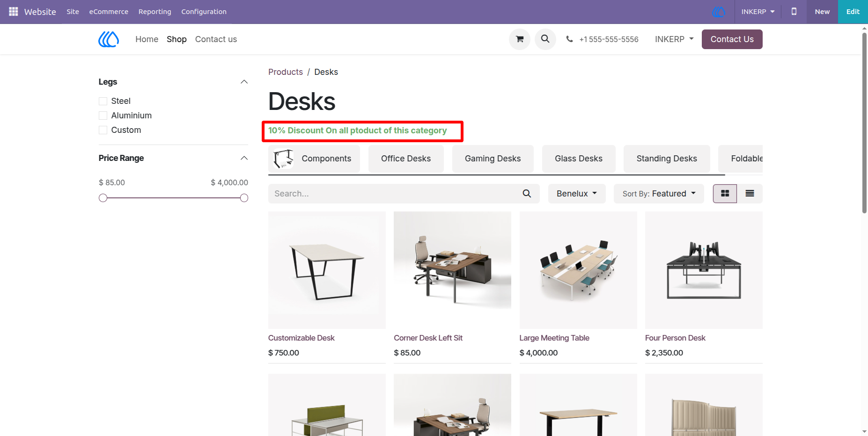Open the apps grid menu icon

14,11
